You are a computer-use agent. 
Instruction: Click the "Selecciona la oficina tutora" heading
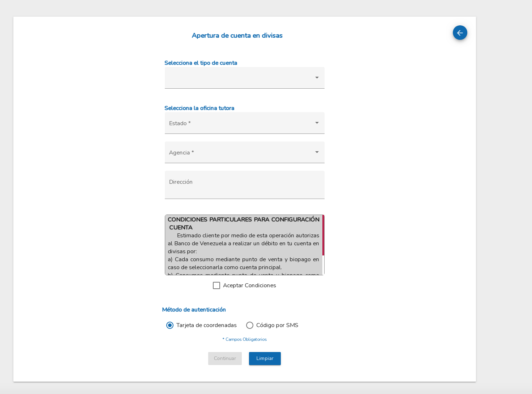(x=199, y=108)
